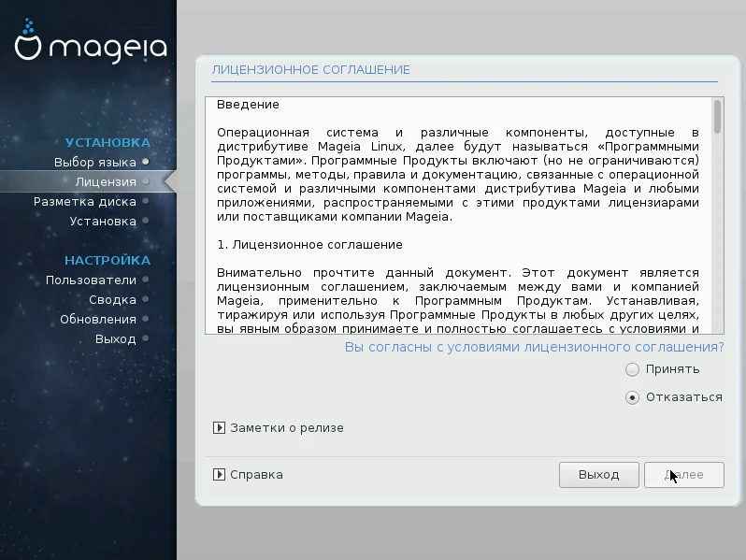Select the Обновления step

[98, 319]
